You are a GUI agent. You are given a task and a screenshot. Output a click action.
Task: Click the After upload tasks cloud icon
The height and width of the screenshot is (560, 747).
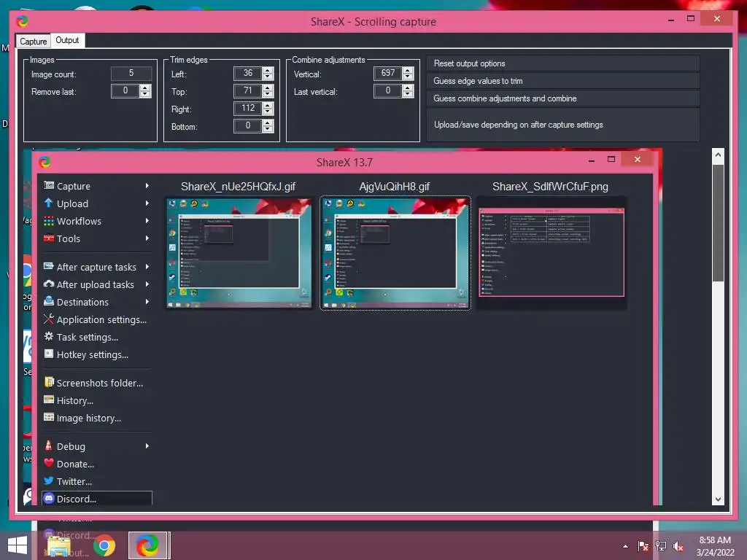pyautogui.click(x=49, y=284)
